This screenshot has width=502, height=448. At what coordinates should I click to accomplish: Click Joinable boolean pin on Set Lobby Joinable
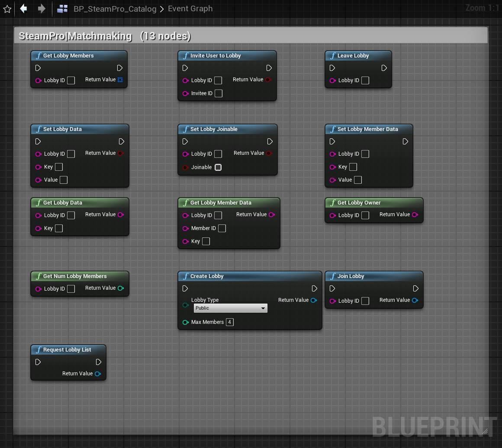pos(185,167)
